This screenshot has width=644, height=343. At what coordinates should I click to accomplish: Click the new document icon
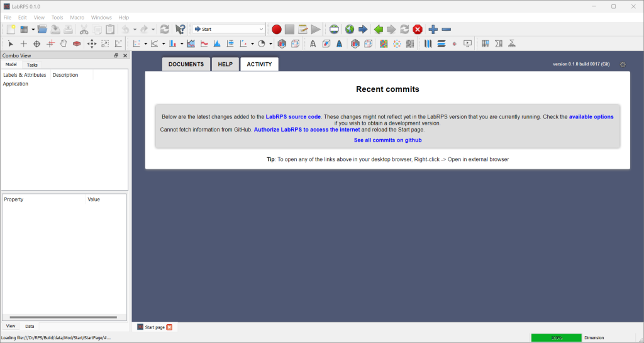point(11,30)
